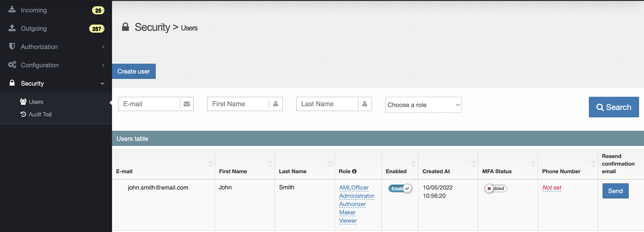
Task: Click the Incoming download icon in sidebar
Action: click(x=12, y=9)
